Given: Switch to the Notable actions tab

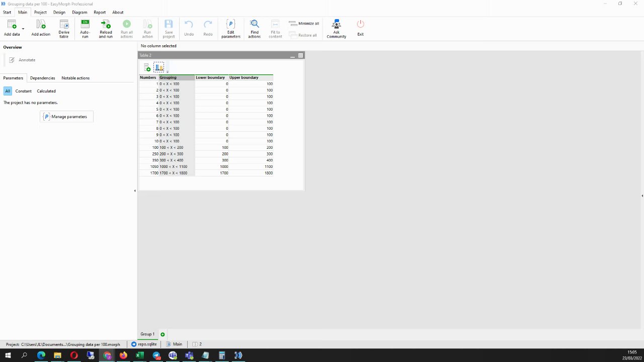Looking at the screenshot, I should click(x=75, y=78).
